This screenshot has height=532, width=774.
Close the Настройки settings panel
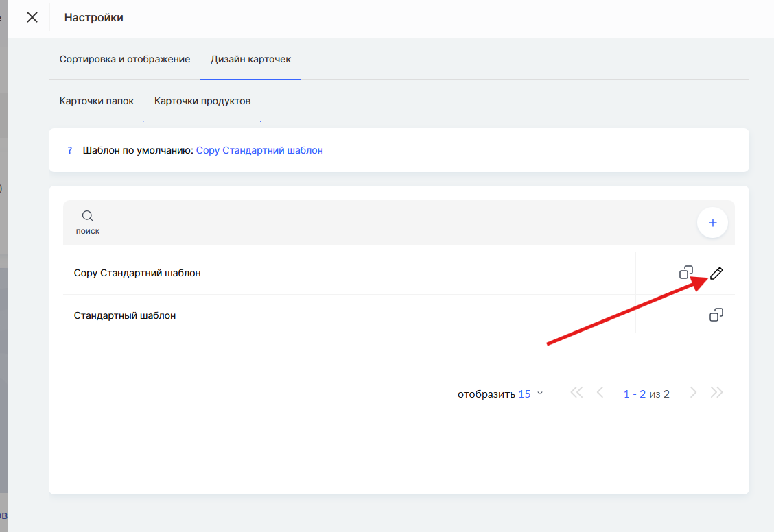(32, 18)
